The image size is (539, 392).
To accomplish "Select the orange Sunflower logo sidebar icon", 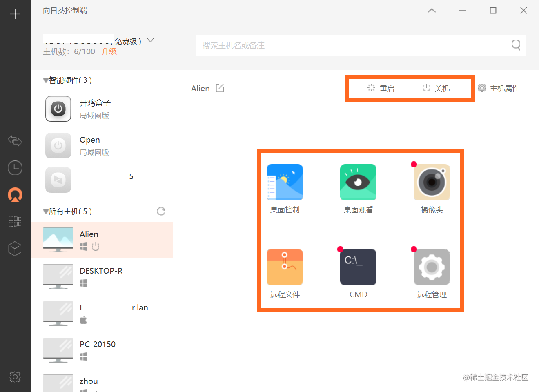I will click(15, 195).
